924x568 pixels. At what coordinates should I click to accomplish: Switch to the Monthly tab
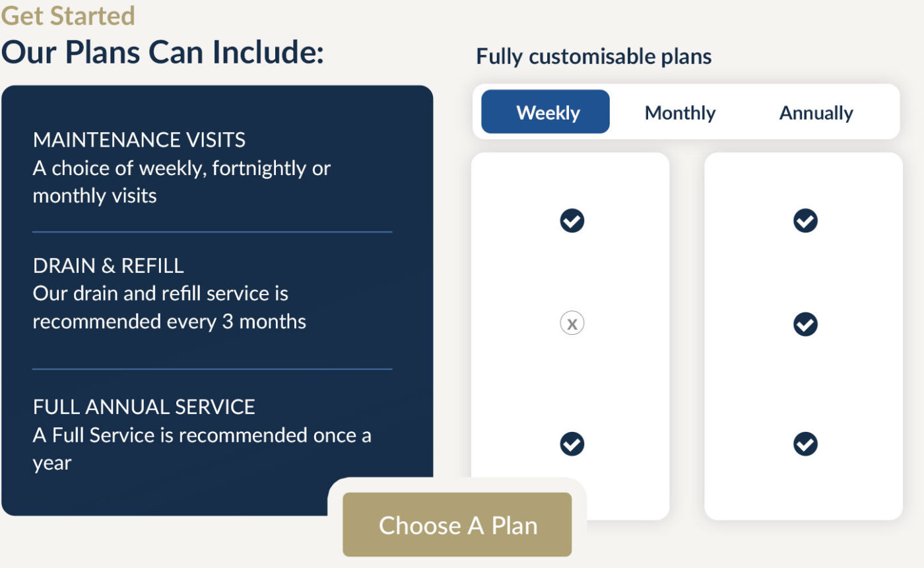tap(680, 112)
